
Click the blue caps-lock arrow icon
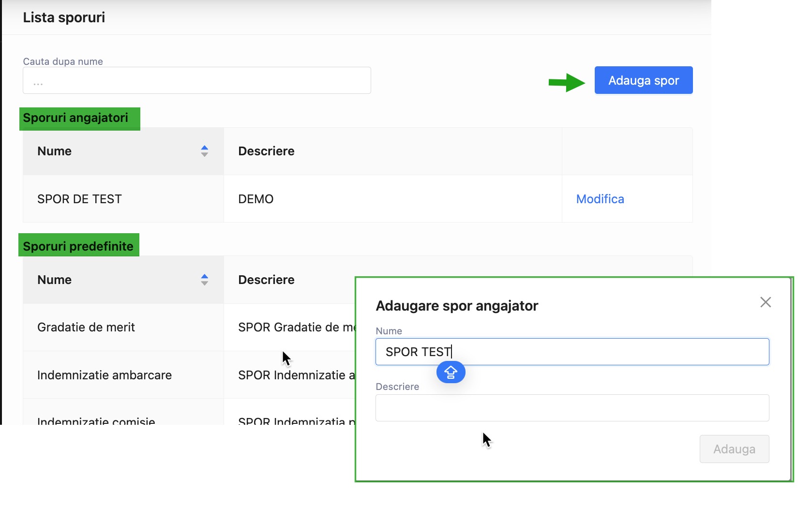(x=451, y=373)
